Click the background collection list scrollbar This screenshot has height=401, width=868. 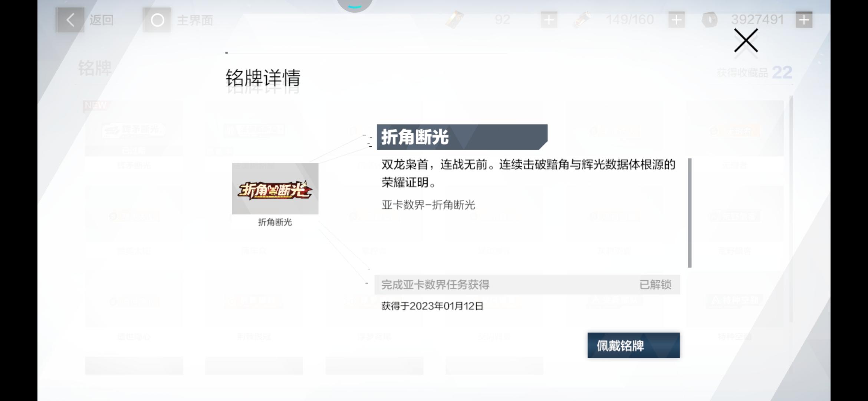791,209
